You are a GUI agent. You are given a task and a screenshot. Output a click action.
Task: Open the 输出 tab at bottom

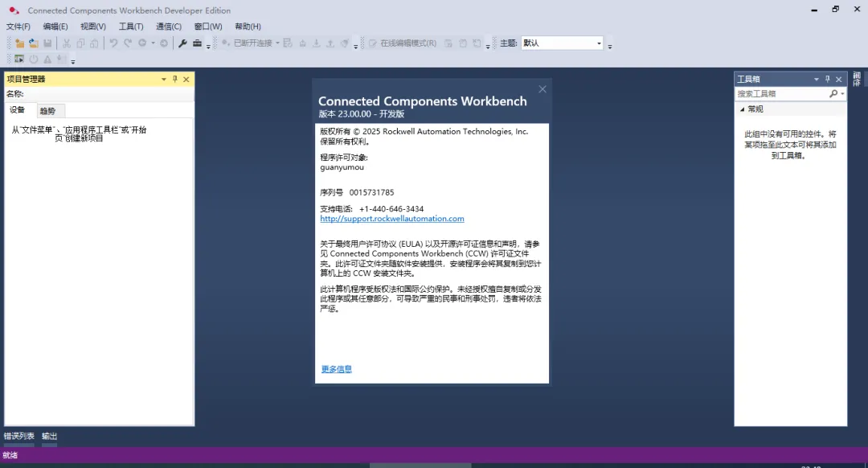click(x=49, y=436)
